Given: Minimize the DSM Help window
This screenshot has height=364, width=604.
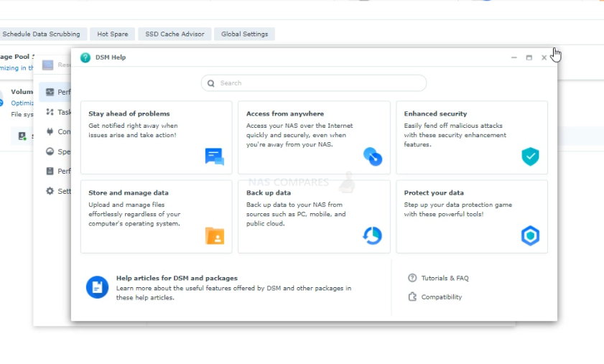Looking at the screenshot, I should point(514,57).
